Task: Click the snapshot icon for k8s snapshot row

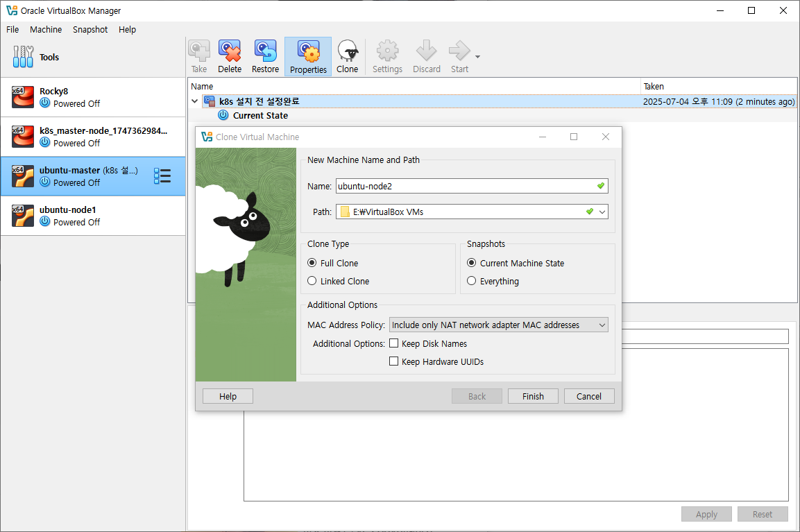Action: click(x=210, y=101)
